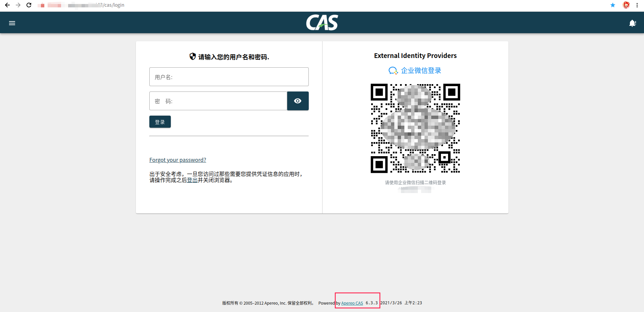Click the browser extension icon near the star
Screen dimensions: 644x312
626,5
